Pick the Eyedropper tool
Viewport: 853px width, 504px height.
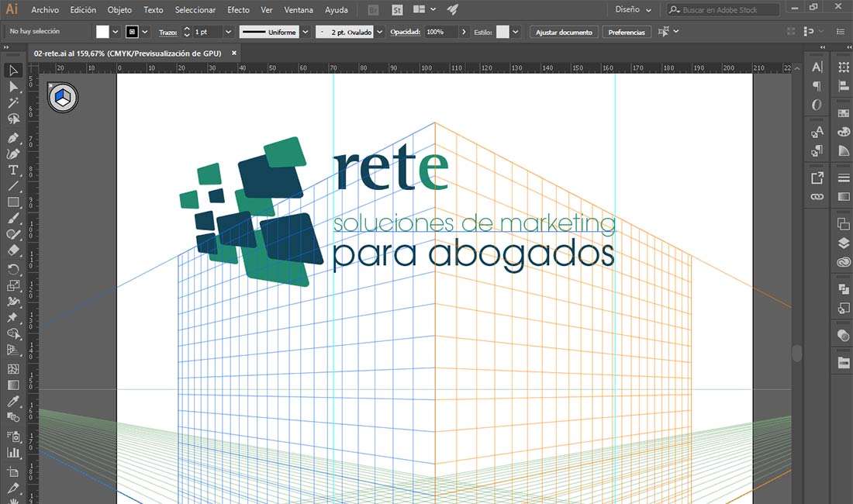pos(13,401)
